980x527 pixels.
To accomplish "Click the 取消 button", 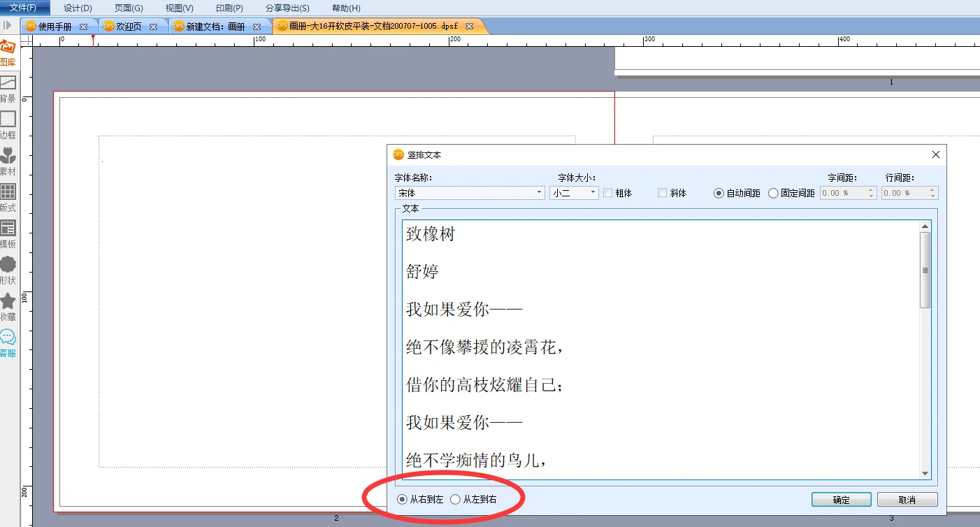I will [x=907, y=500].
